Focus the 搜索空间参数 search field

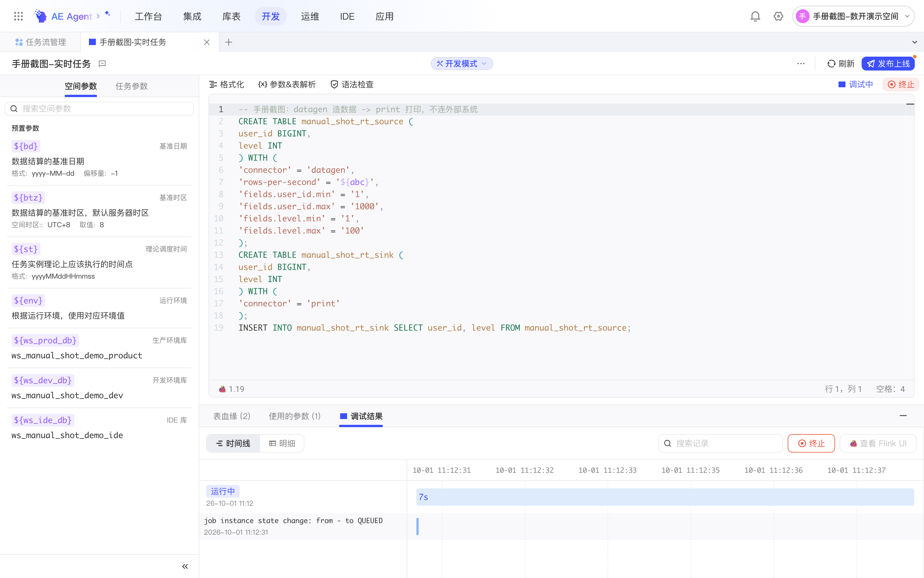99,109
